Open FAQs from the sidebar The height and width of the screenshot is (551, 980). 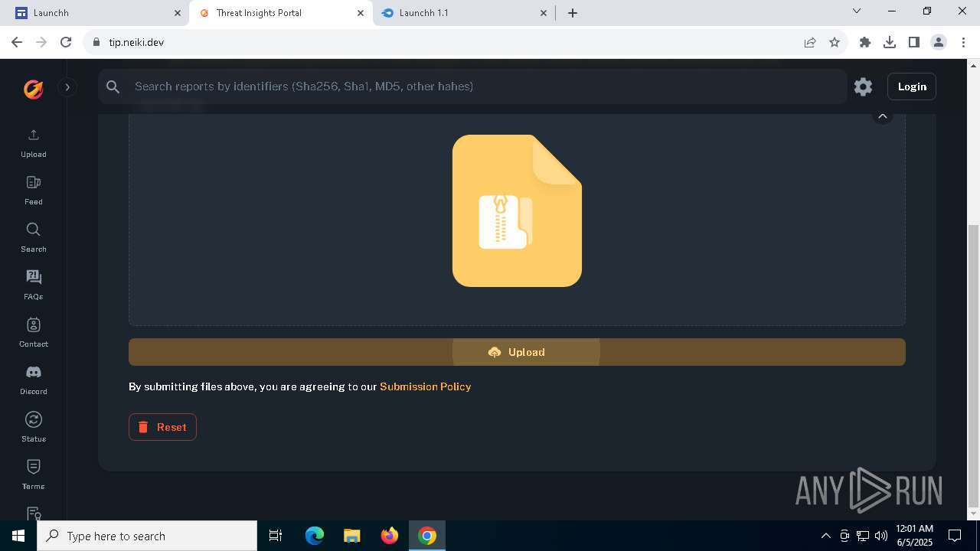coord(33,285)
